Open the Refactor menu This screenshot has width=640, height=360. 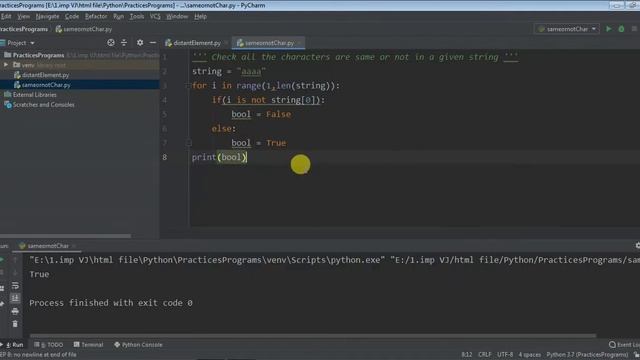[96, 16]
